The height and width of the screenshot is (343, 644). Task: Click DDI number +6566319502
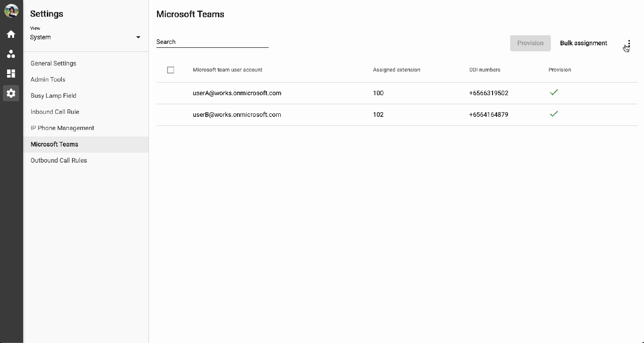(489, 93)
